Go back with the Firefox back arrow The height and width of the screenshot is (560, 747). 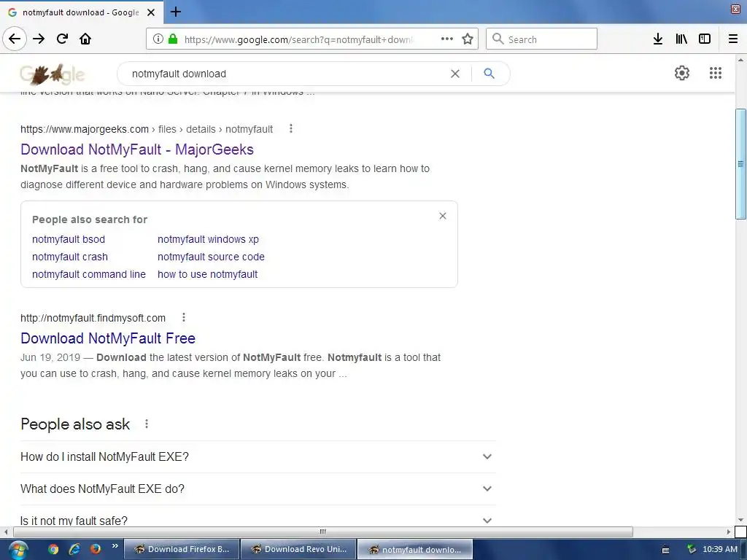(x=15, y=39)
